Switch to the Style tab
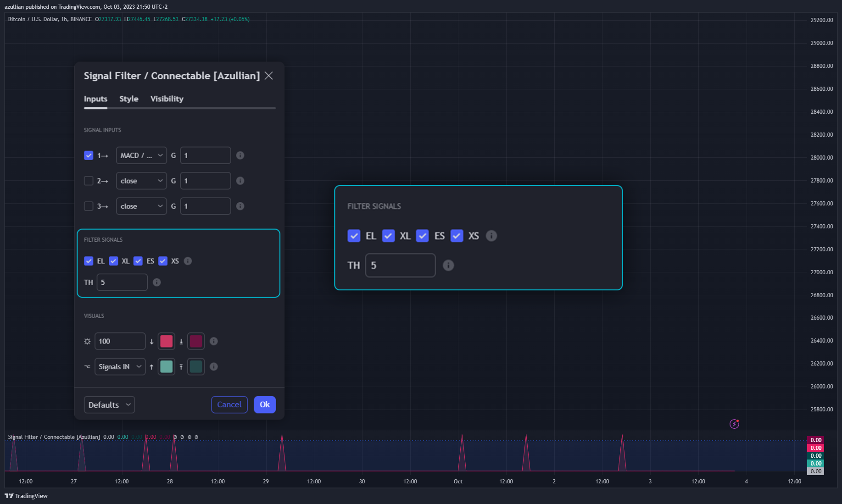This screenshot has height=504, width=842. click(x=129, y=99)
